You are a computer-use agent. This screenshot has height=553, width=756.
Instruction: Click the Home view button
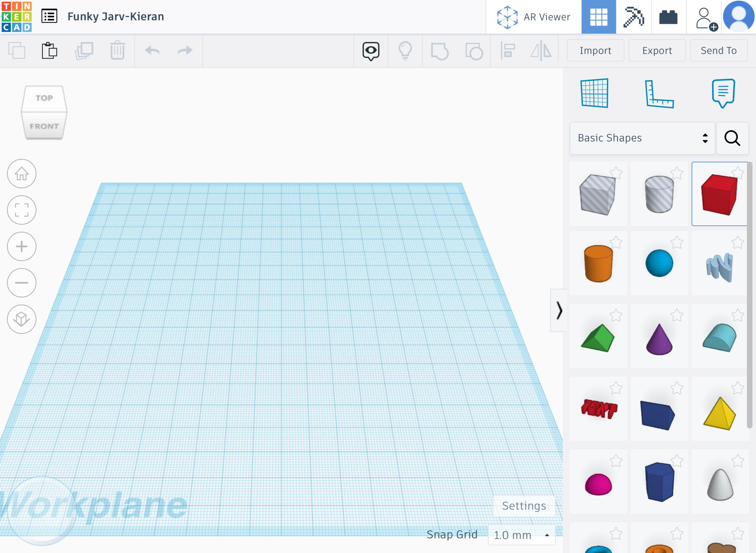(x=22, y=174)
